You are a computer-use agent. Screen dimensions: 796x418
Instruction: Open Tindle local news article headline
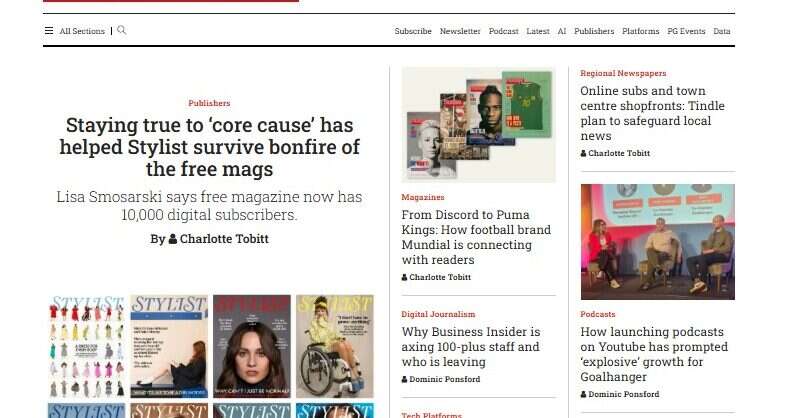pos(652,113)
